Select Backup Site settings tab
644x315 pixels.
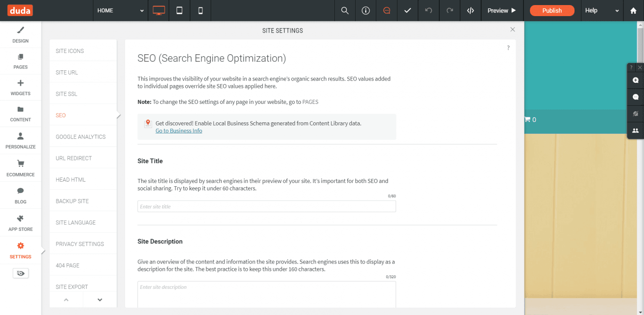click(x=83, y=201)
